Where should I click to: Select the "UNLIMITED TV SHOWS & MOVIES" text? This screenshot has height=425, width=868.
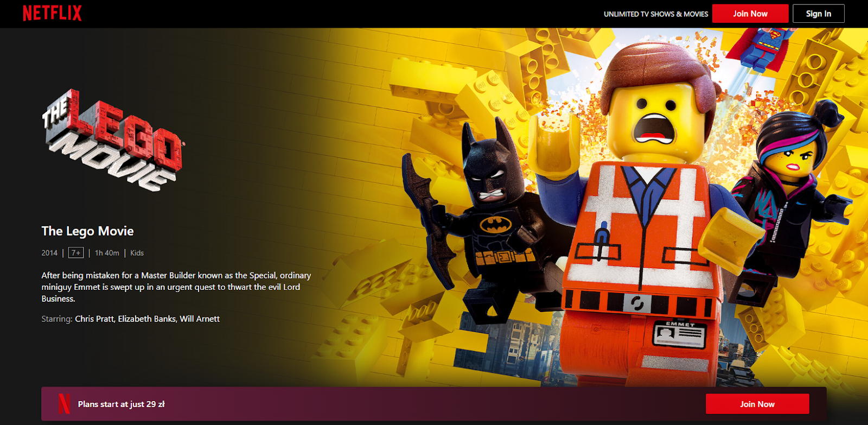(656, 14)
